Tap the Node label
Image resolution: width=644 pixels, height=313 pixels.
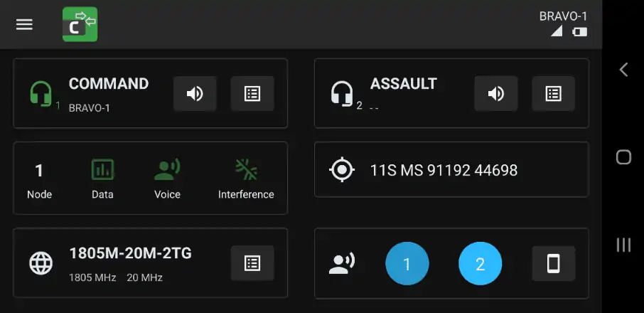point(39,194)
